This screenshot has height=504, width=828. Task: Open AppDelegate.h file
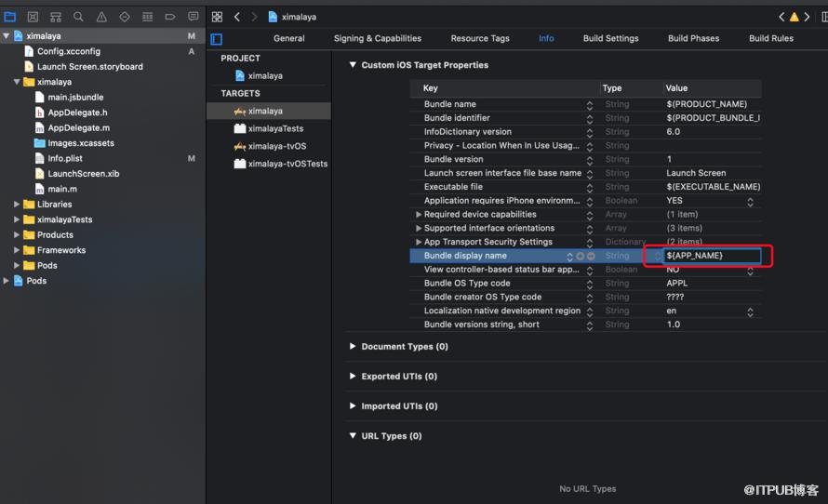click(x=77, y=113)
